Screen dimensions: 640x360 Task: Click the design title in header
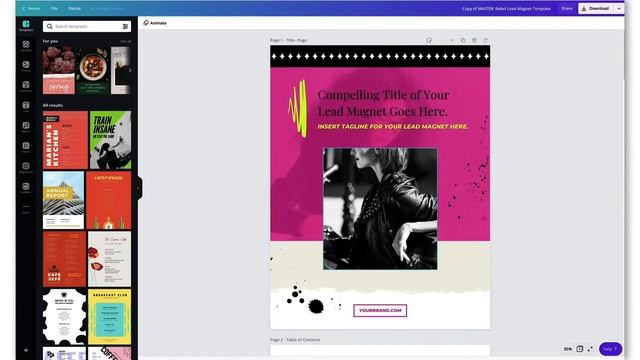tap(506, 9)
